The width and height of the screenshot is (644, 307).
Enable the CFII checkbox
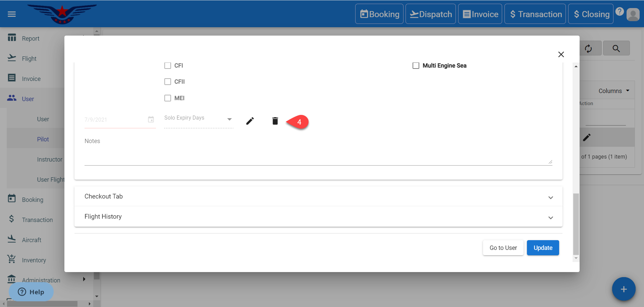click(168, 82)
